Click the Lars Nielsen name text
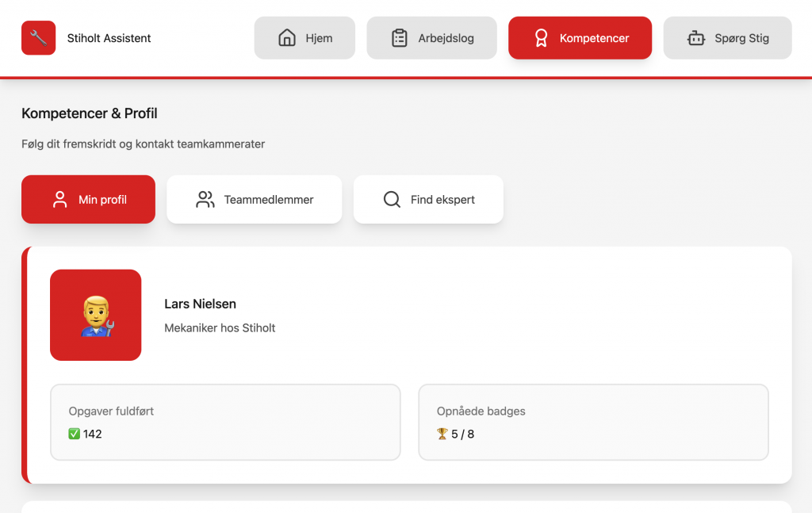 pos(200,304)
